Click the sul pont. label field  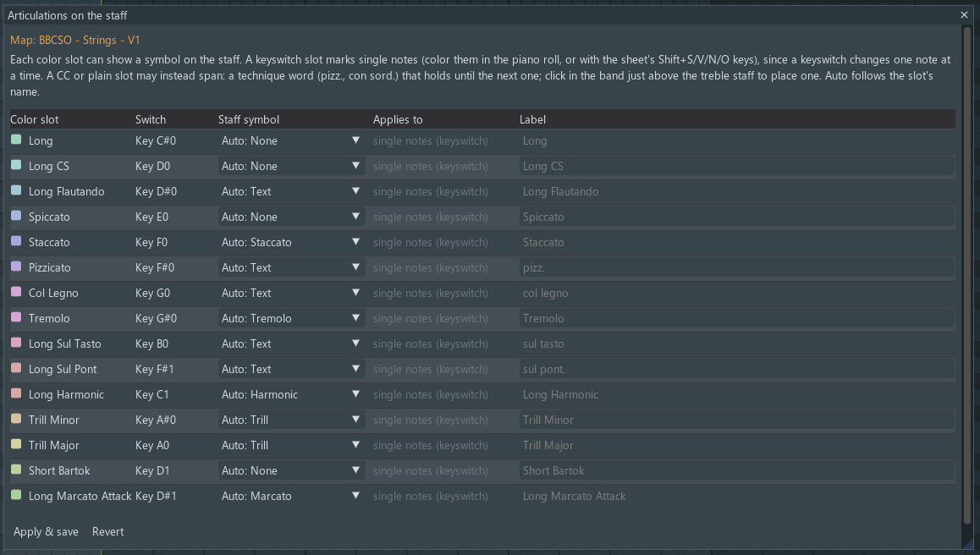pyautogui.click(x=737, y=370)
